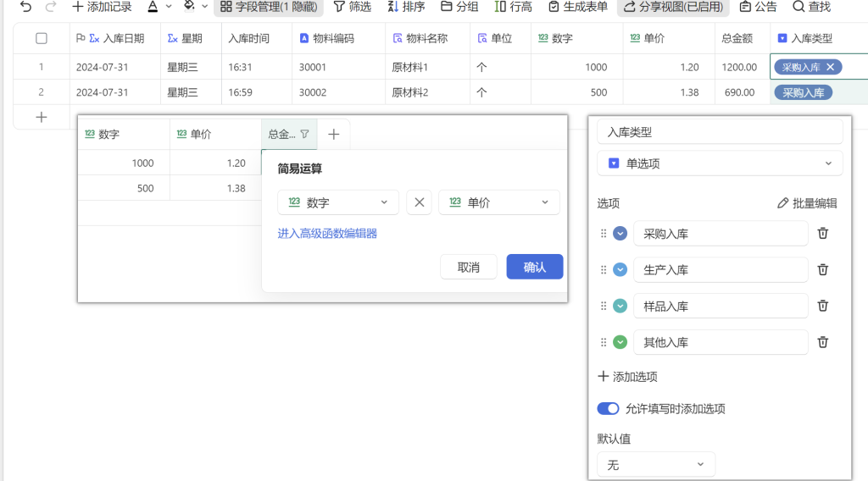
Task: Edit the 其他入库 option text field
Action: 721,342
